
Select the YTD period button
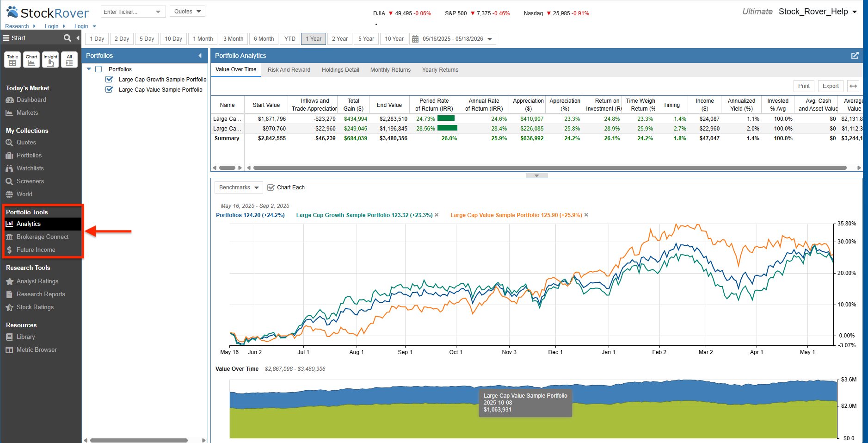point(290,39)
